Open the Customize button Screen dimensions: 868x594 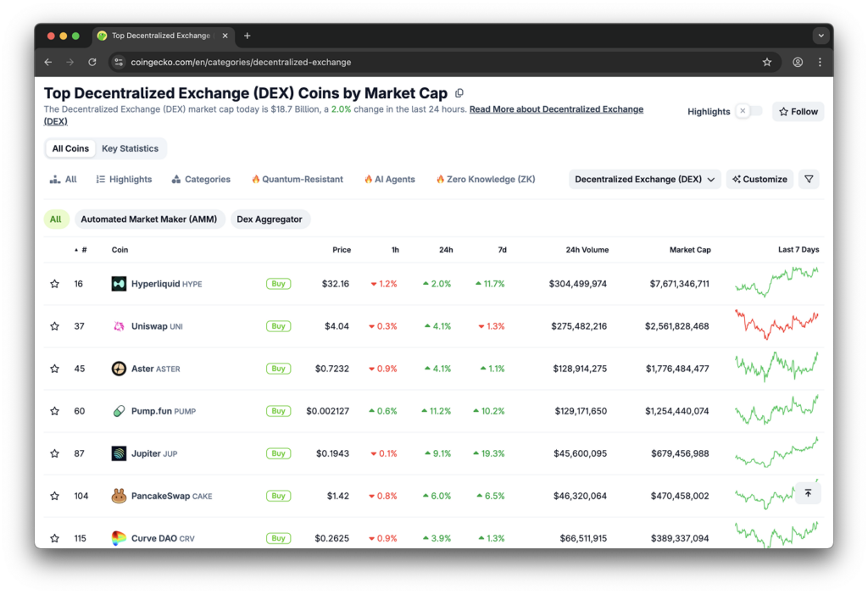[759, 180]
